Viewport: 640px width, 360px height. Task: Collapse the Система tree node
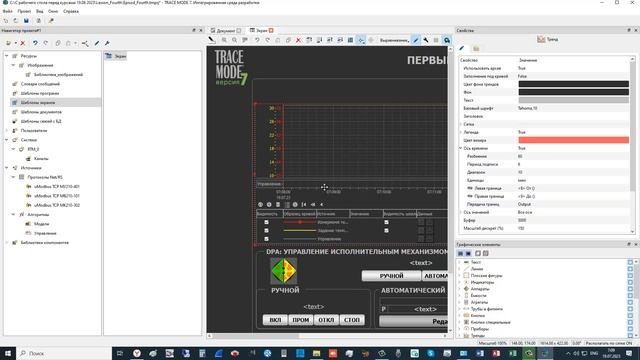point(7,140)
